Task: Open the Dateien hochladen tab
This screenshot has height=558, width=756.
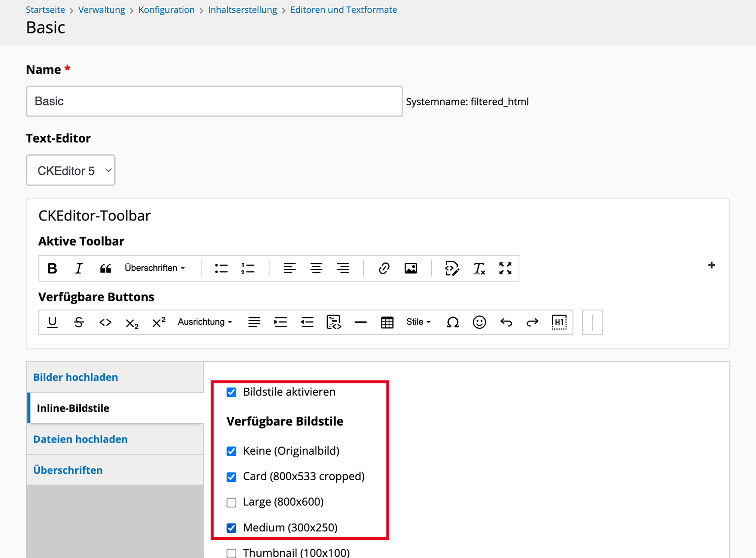Action: coord(81,439)
